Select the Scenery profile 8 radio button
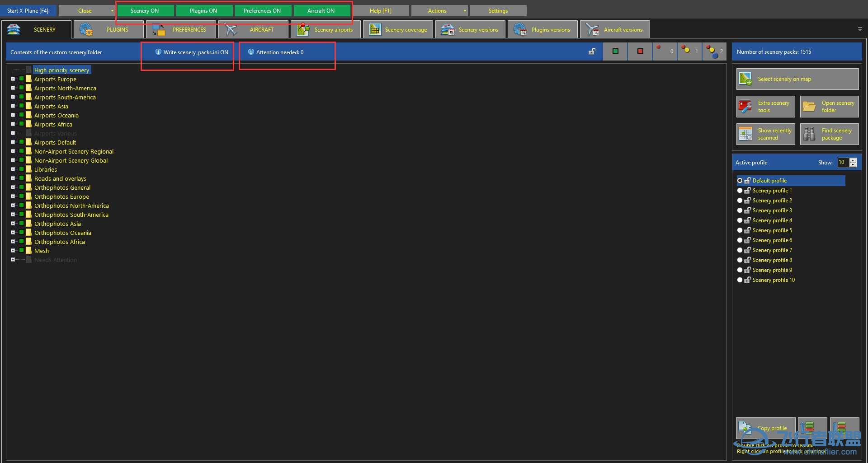Image resolution: width=868 pixels, height=463 pixels. (x=740, y=260)
